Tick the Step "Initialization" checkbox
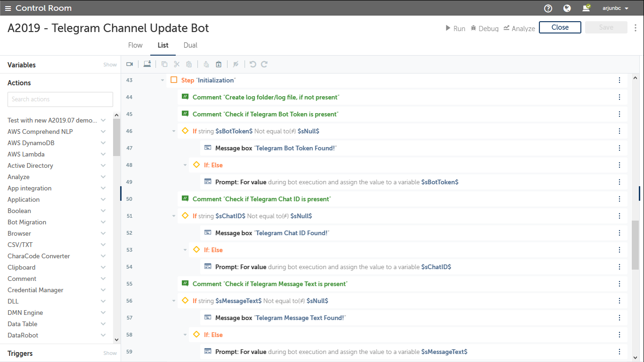The width and height of the screenshot is (644, 362). 173,80
